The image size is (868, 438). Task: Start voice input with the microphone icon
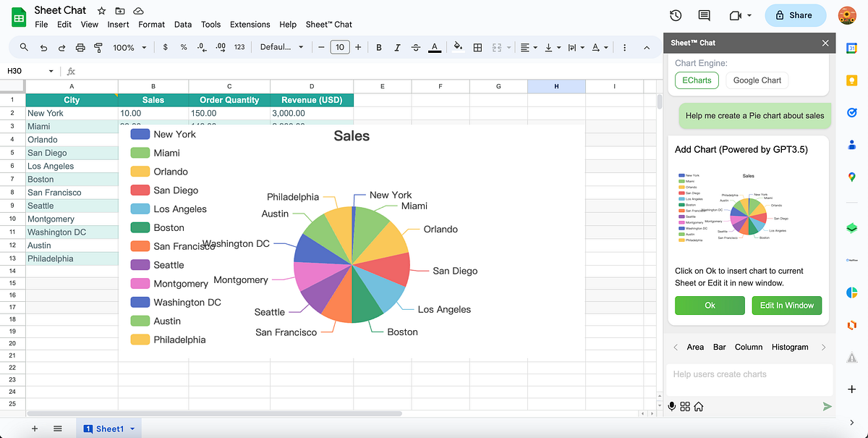672,406
